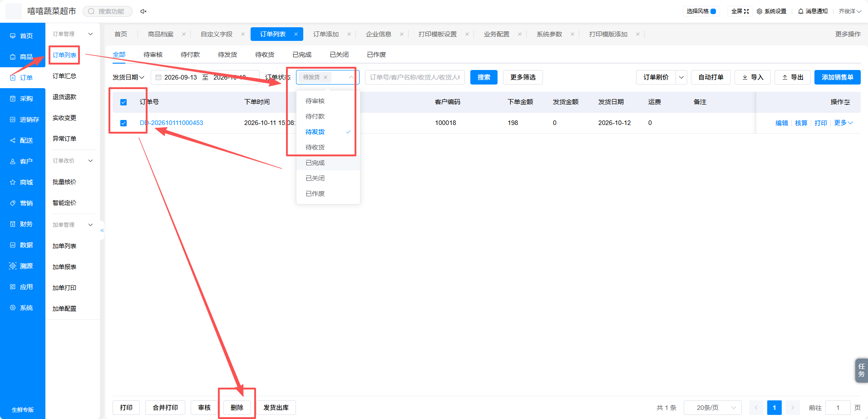Click the 前往 page number input
Viewport: 868px width, 419px height.
pyautogui.click(x=838, y=408)
